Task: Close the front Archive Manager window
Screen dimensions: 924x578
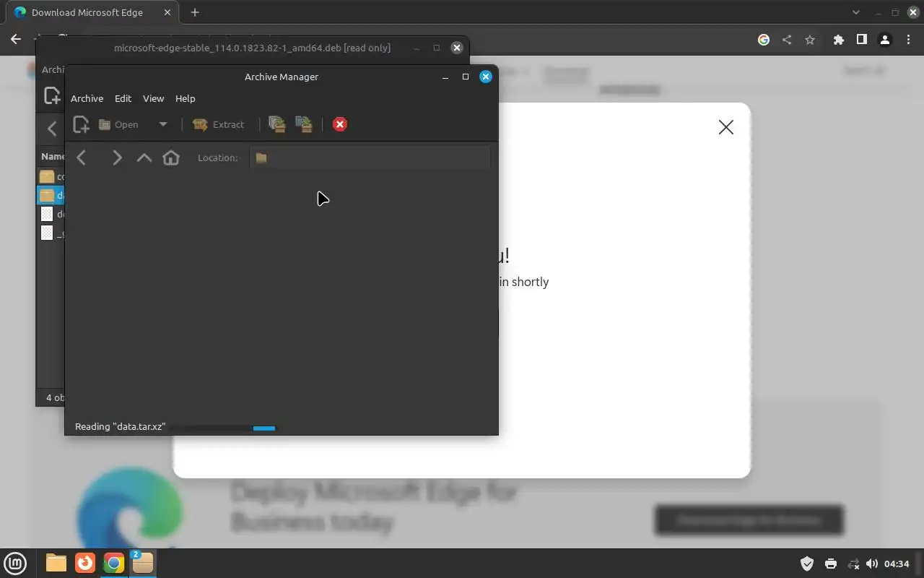Action: pos(486,77)
